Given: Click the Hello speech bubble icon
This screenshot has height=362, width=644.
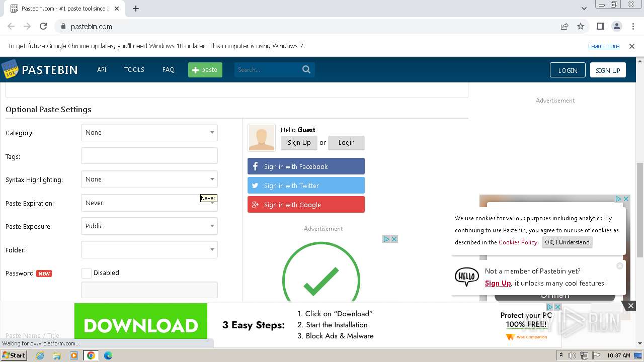Looking at the screenshot, I should click(467, 277).
